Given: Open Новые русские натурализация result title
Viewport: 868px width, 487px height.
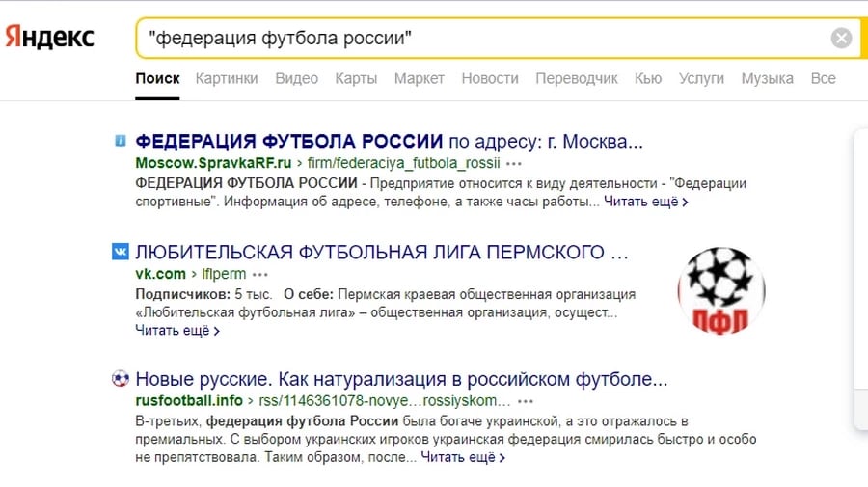Looking at the screenshot, I should tap(401, 380).
